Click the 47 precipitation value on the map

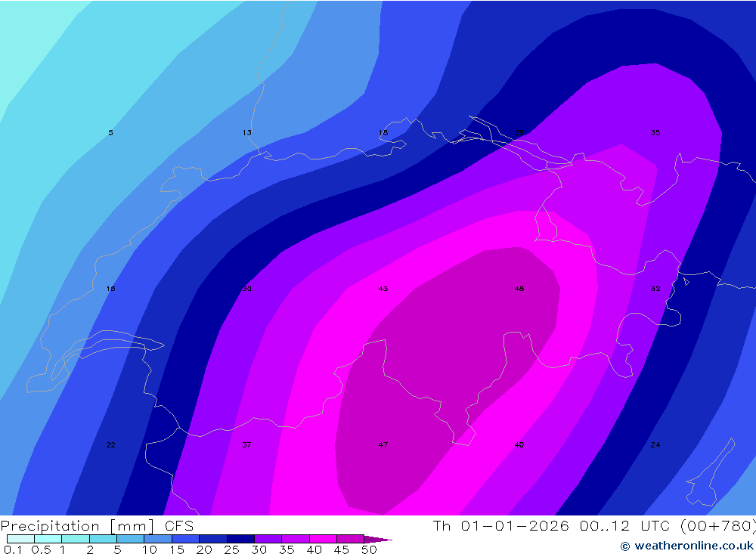coord(383,445)
